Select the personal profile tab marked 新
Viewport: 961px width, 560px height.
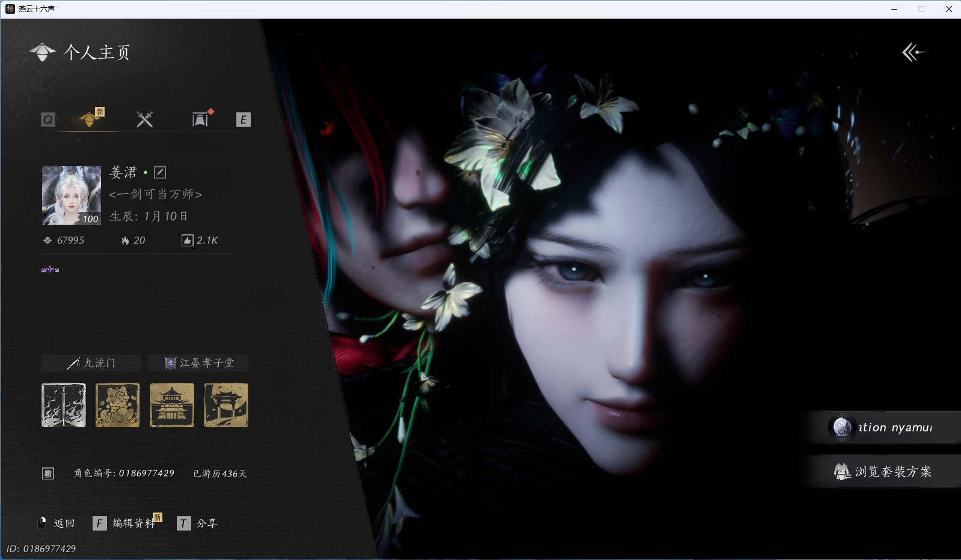tap(90, 119)
